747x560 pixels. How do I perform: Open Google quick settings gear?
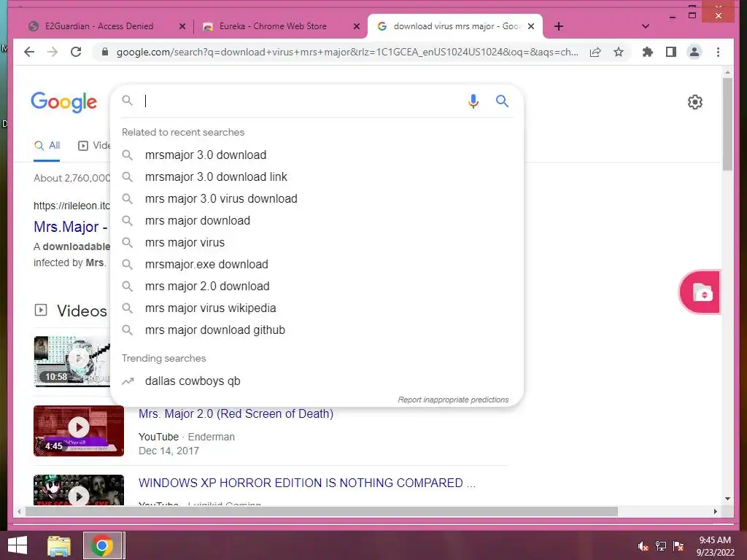tap(695, 102)
